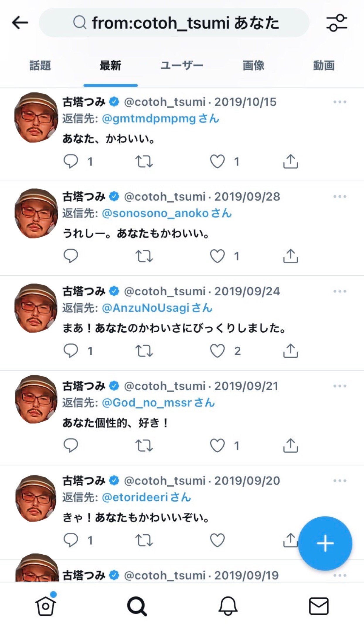Viewport: 364px width, 630px height.
Task: Retweet the reply to @sonosono_anoko
Action: tap(144, 256)
